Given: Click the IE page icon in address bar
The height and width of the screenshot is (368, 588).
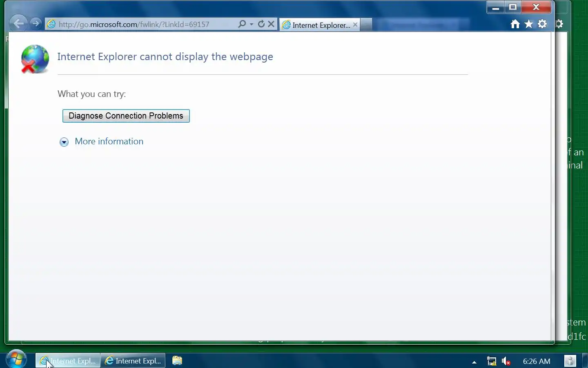Looking at the screenshot, I should tap(51, 24).
